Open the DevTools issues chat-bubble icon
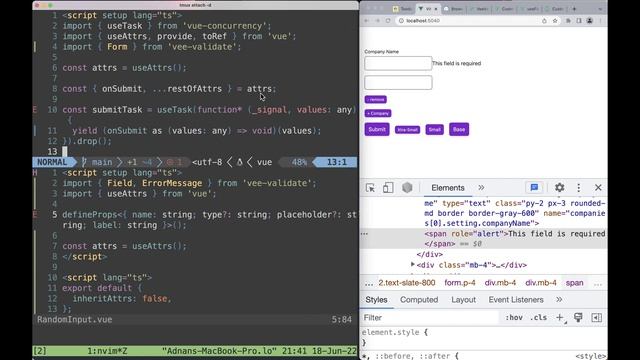 (x=534, y=187)
